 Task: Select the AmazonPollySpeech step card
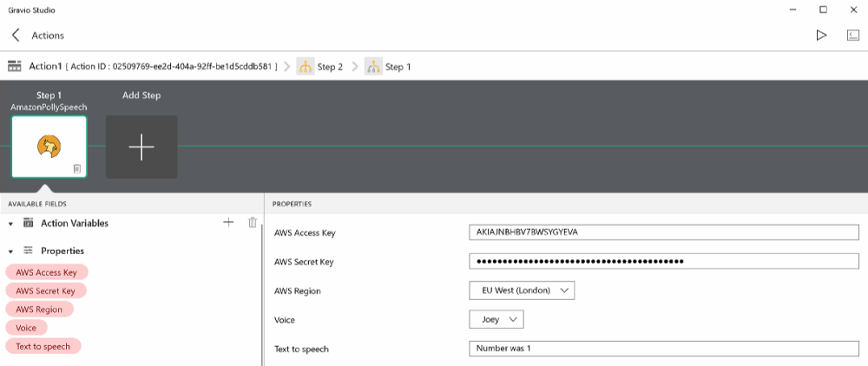point(49,147)
